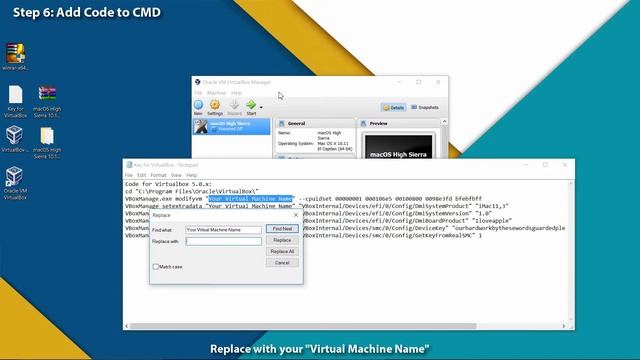Click the Notepad horizontal scrollbar thumb
The height and width of the screenshot is (360, 640).
(x=303, y=326)
